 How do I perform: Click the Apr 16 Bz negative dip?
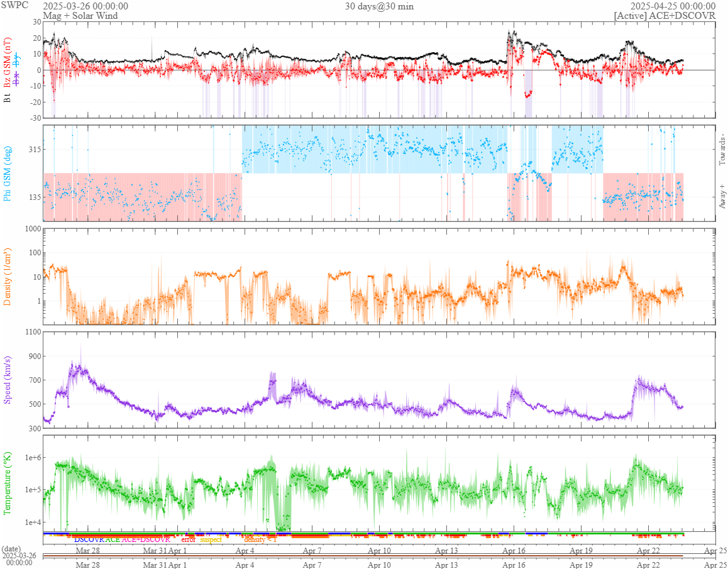tap(528, 94)
